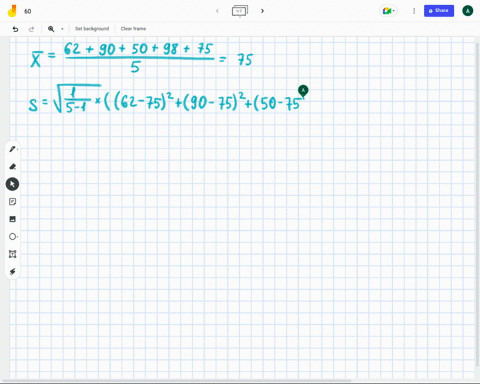Add a sticky note

click(x=13, y=202)
